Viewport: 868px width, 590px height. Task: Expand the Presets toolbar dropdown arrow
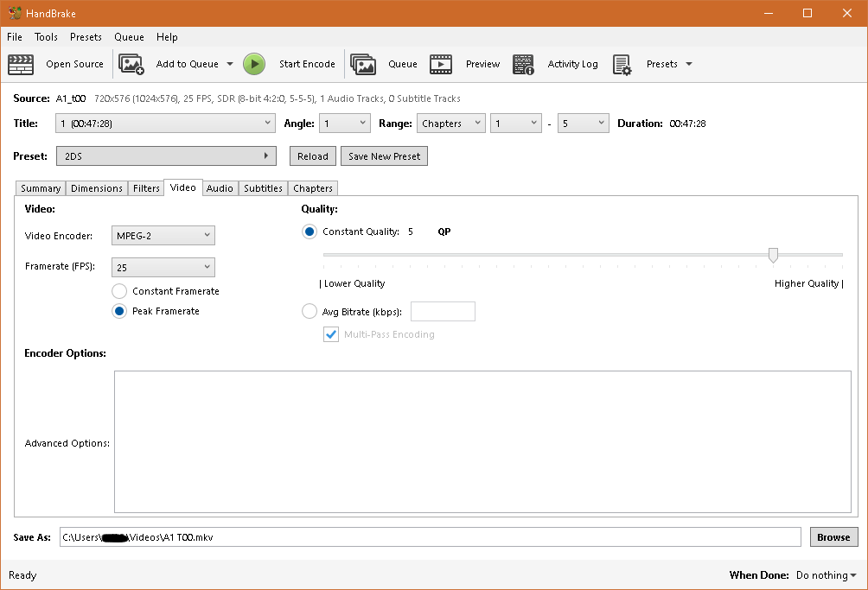(689, 64)
